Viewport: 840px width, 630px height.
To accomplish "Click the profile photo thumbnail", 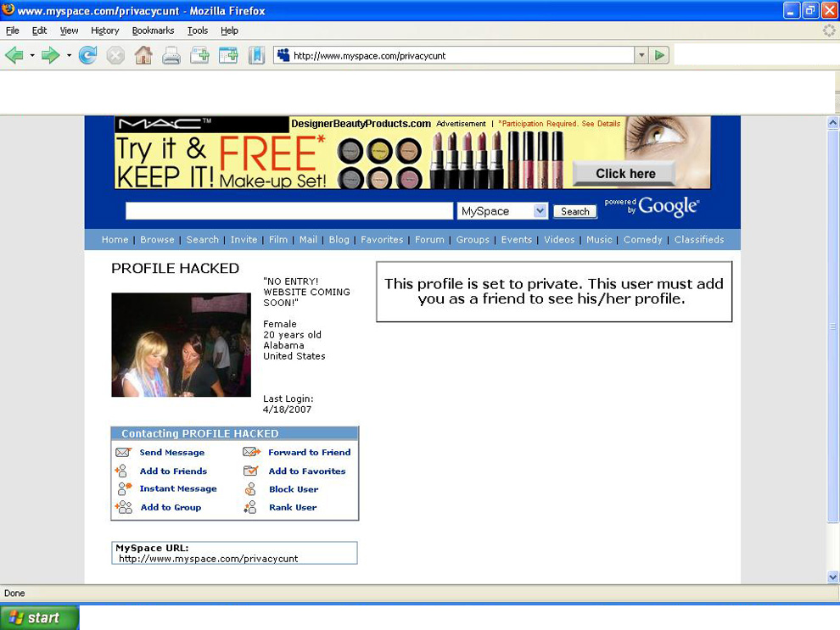I will 181,345.
